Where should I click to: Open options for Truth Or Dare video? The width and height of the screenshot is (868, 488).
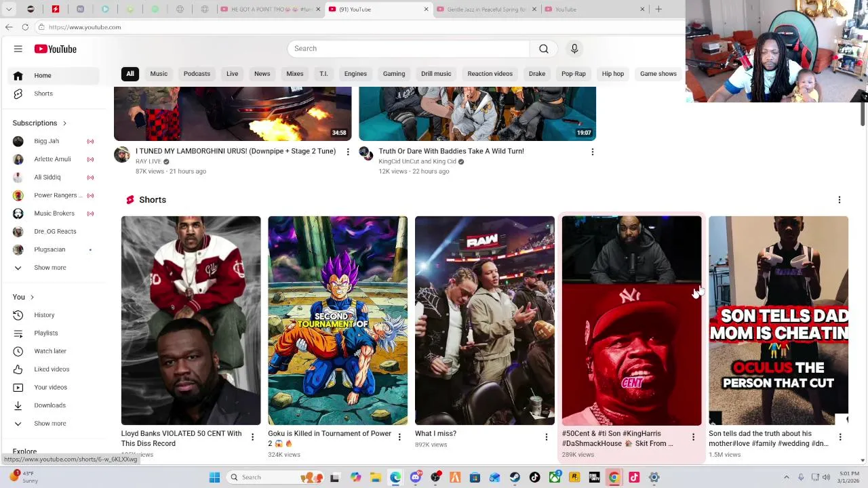tap(593, 152)
